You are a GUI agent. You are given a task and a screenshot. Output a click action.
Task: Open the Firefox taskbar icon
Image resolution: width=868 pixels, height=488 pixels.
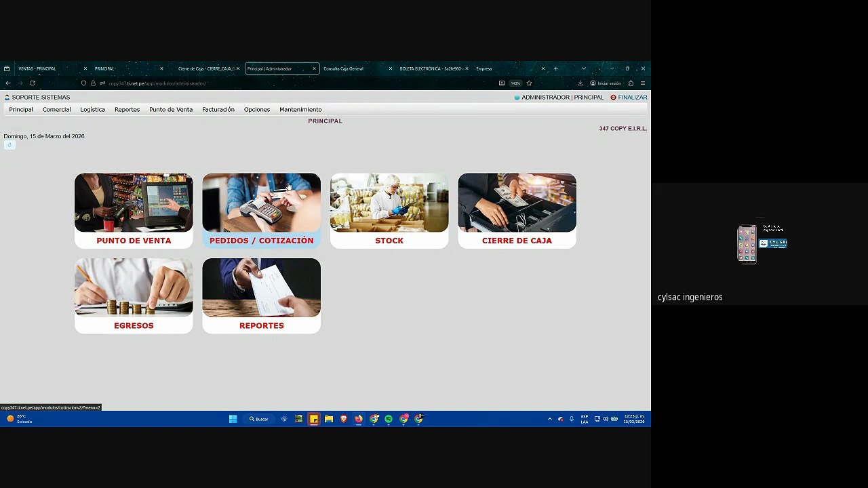(x=359, y=419)
